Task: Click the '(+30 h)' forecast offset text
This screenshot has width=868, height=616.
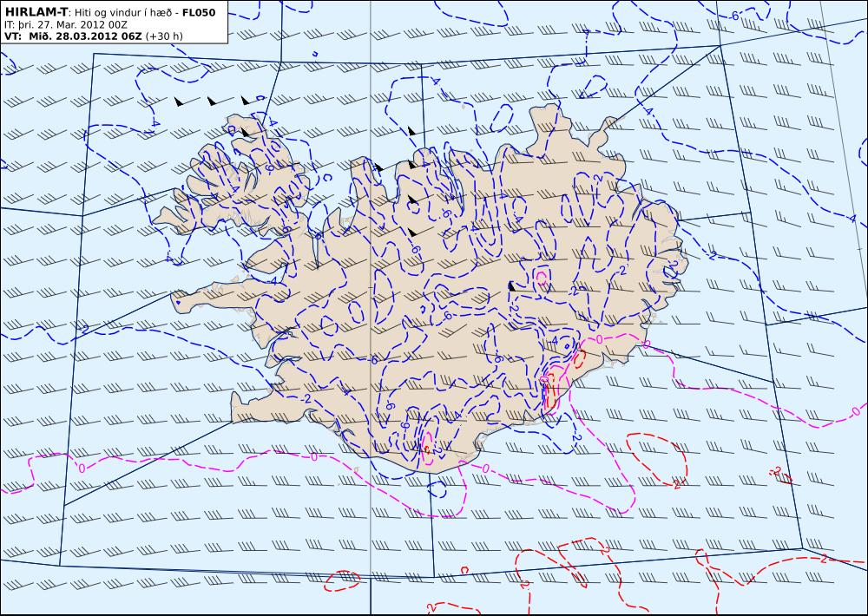Action: click(x=164, y=36)
